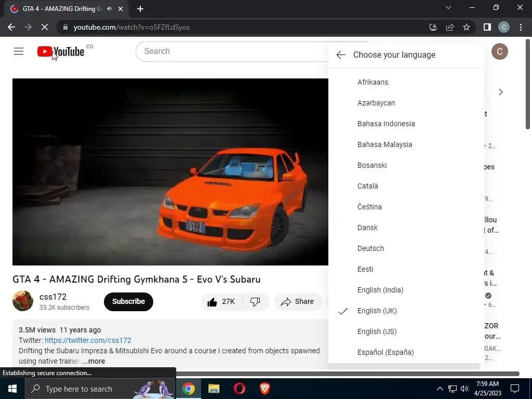This screenshot has height=399, width=532.
Task: Open the tab search dropdown chevron
Action: pos(448,7)
